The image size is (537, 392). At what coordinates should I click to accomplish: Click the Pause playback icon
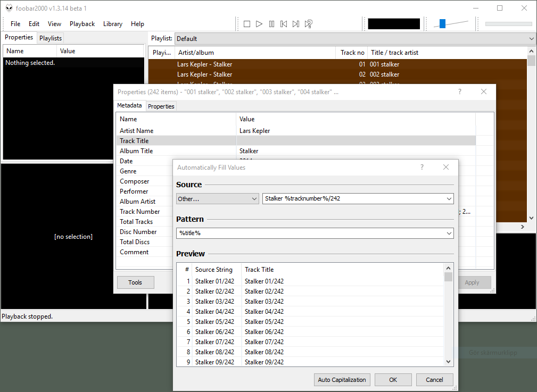tap(271, 24)
